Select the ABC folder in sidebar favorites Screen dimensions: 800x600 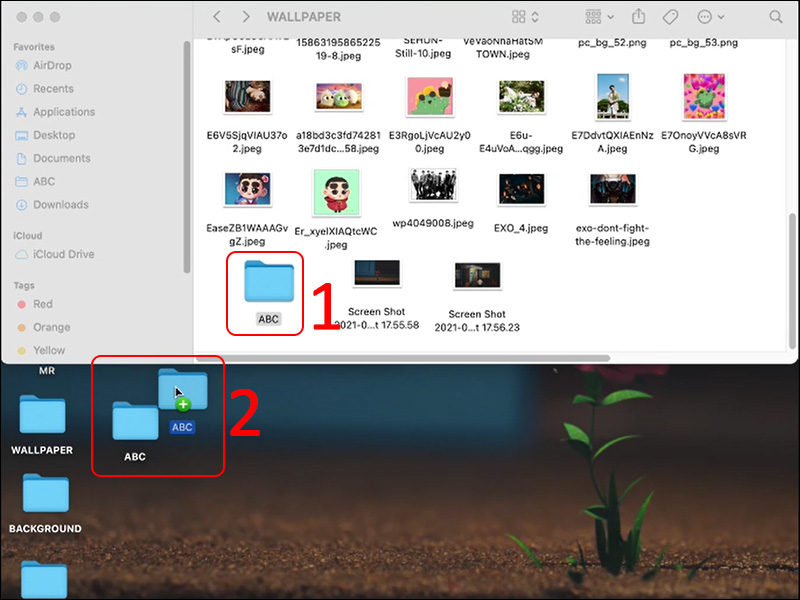click(x=35, y=182)
